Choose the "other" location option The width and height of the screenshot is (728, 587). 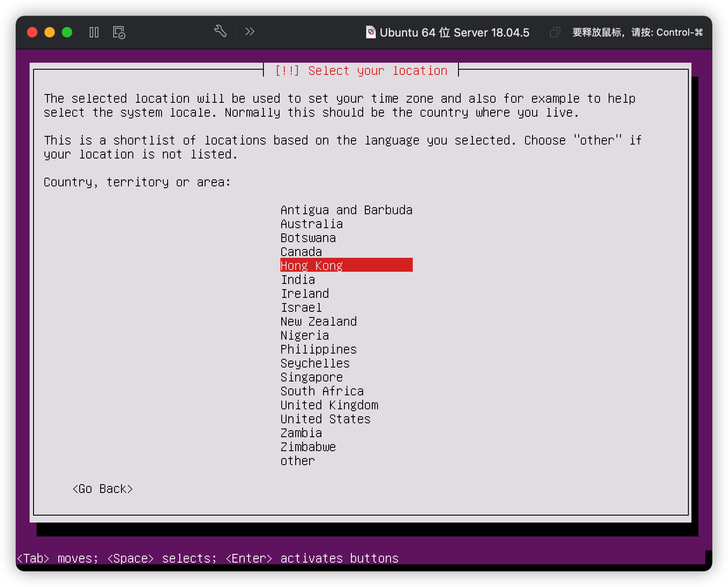pos(347,461)
